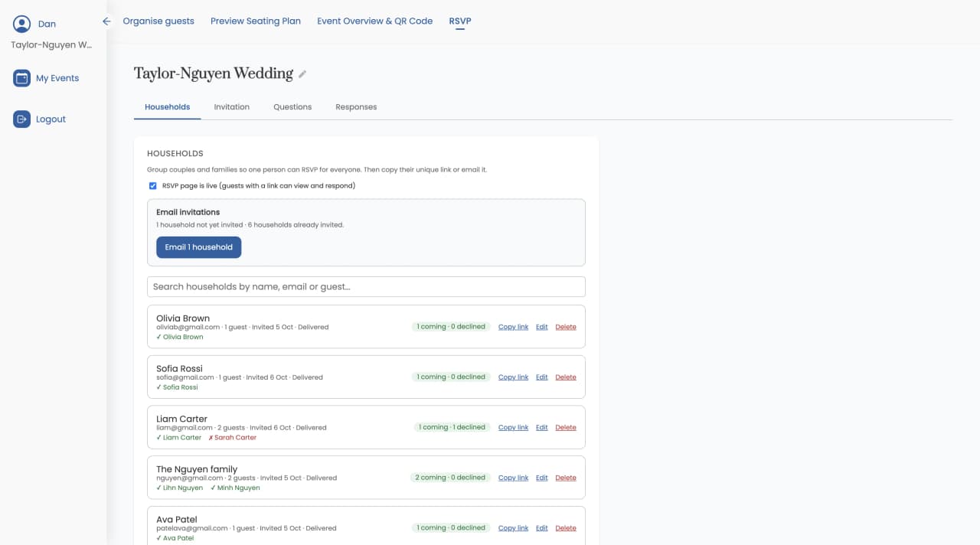Viewport: 980px width, 545px height.
Task: Go back using the left arrow icon
Action: pyautogui.click(x=106, y=21)
